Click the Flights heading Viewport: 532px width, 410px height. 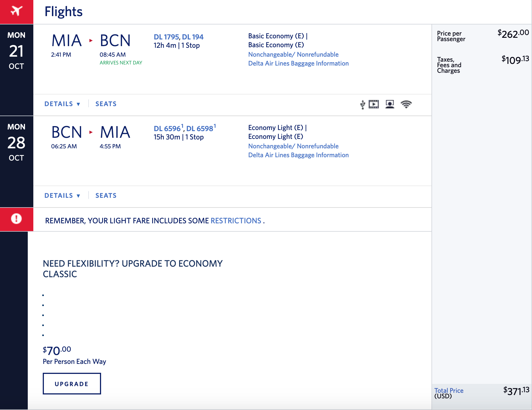(64, 12)
